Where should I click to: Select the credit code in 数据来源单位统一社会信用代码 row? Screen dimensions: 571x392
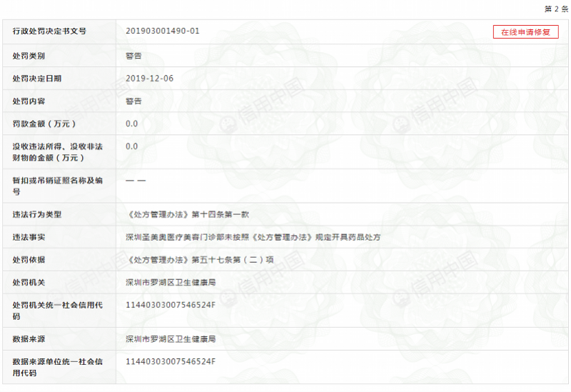[x=170, y=361]
